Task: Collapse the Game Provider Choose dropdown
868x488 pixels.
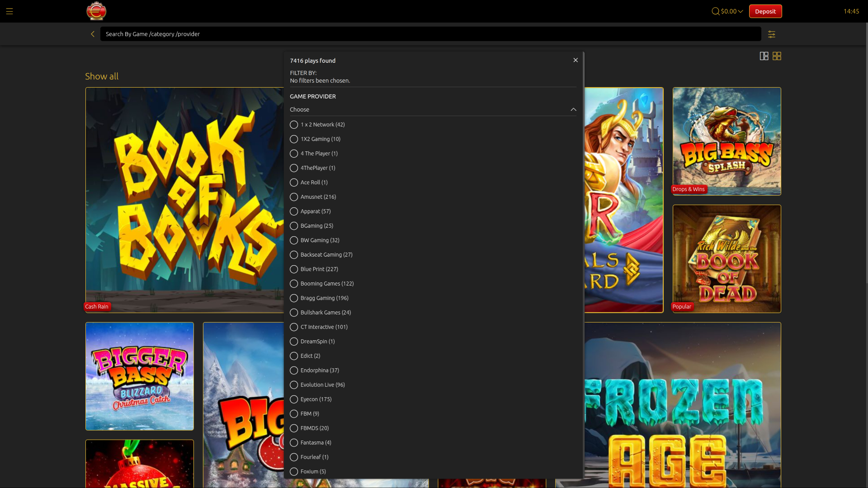Action: 573,109
